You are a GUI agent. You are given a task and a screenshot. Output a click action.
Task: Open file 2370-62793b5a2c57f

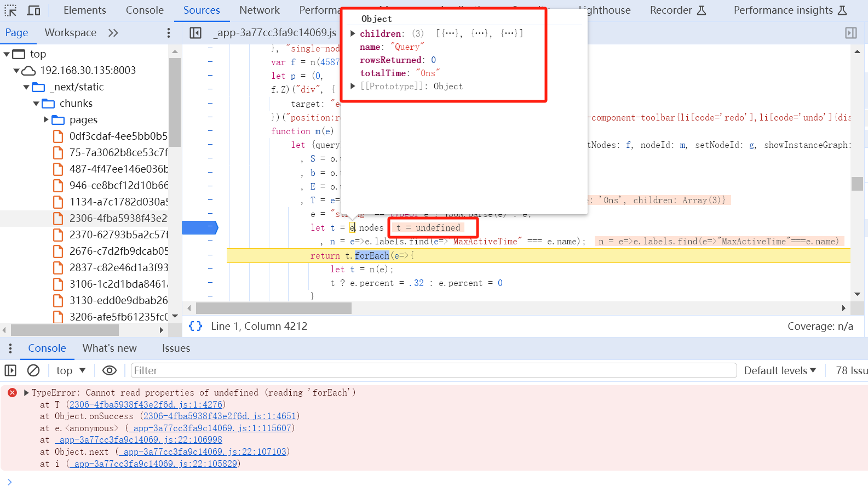[x=118, y=235]
